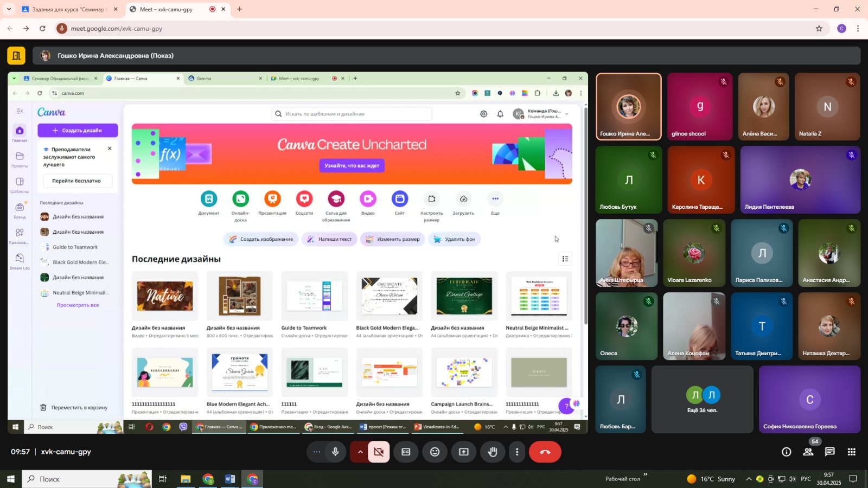The image size is (868, 488).
Task: Open meeting details info icon
Action: click(x=787, y=452)
